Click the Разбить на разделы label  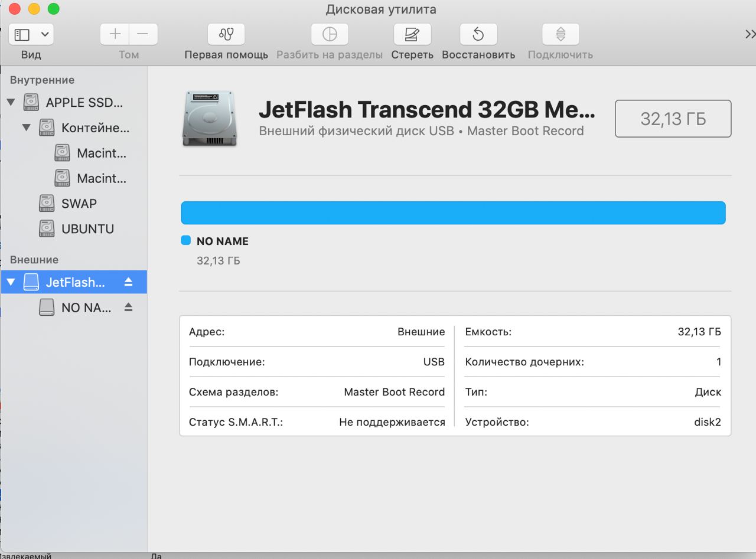pyautogui.click(x=330, y=55)
